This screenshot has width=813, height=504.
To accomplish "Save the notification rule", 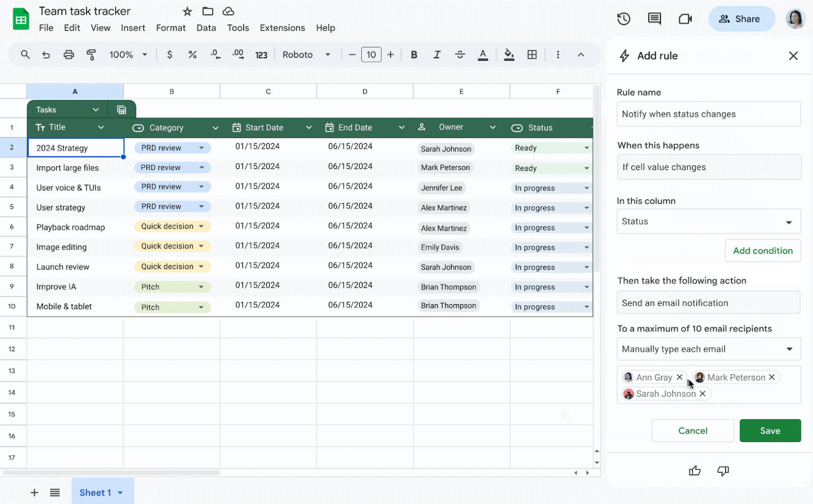I will coord(770,431).
